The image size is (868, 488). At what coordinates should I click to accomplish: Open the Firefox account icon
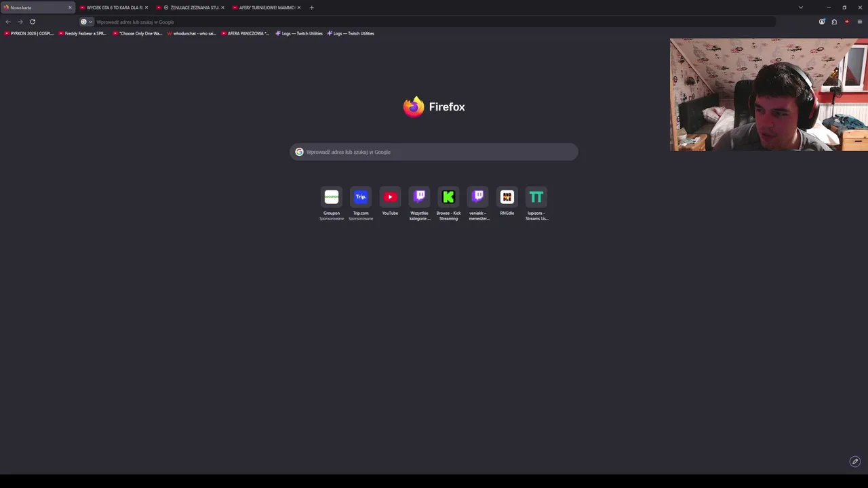[822, 22]
